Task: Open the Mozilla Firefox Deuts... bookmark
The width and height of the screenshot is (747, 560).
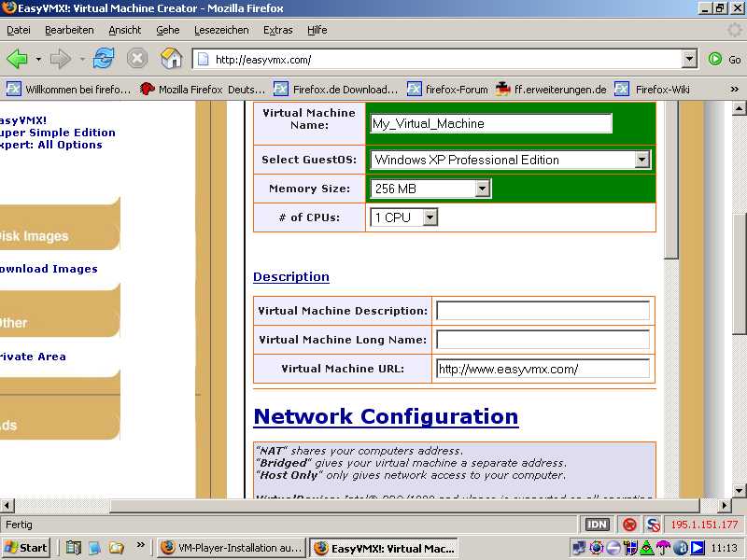Action: (x=203, y=89)
